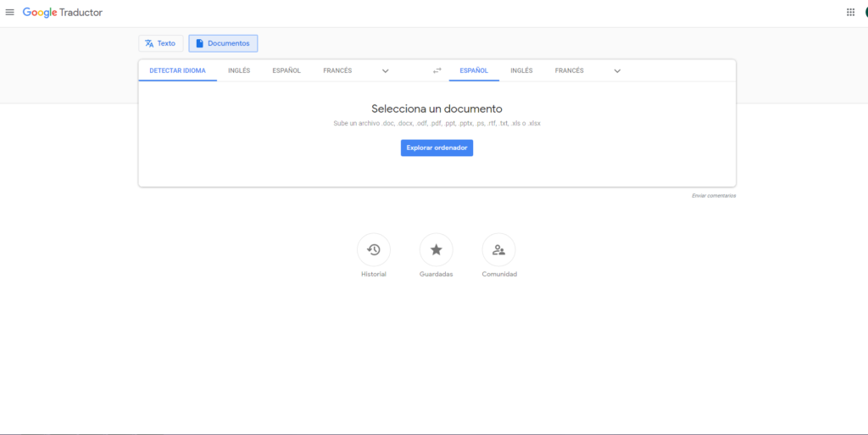Expand the source language dropdown arrow
Image resolution: width=868 pixels, height=435 pixels.
385,70
